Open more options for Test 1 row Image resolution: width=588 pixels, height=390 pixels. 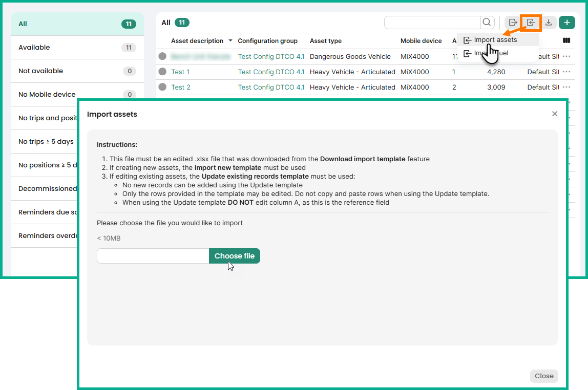(x=566, y=72)
